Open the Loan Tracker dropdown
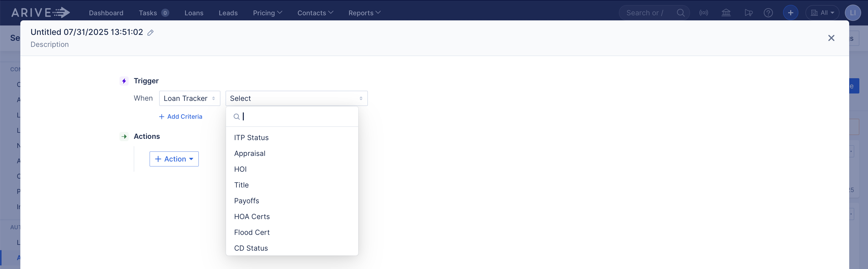This screenshot has width=868, height=269. [189, 98]
